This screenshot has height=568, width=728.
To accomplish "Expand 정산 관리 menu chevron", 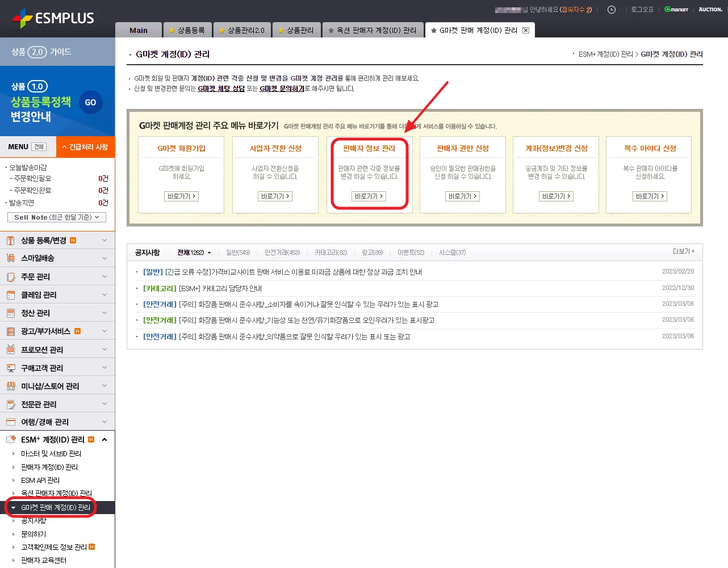I will tap(104, 313).
